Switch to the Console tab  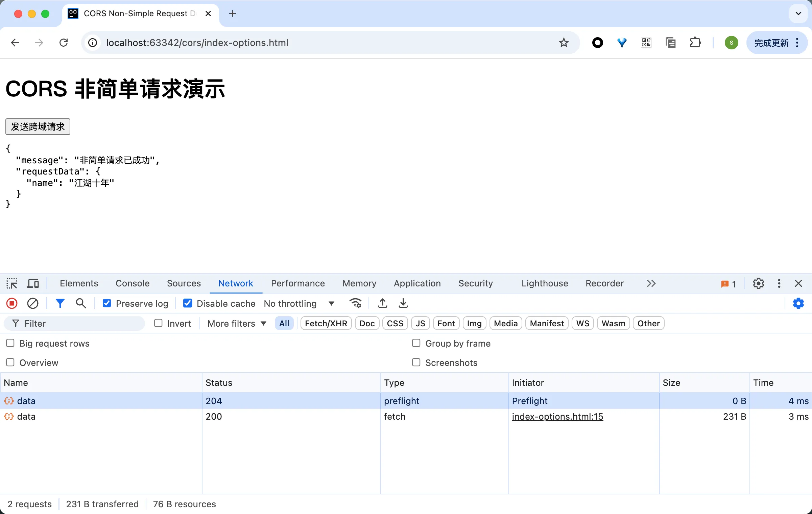(x=132, y=283)
